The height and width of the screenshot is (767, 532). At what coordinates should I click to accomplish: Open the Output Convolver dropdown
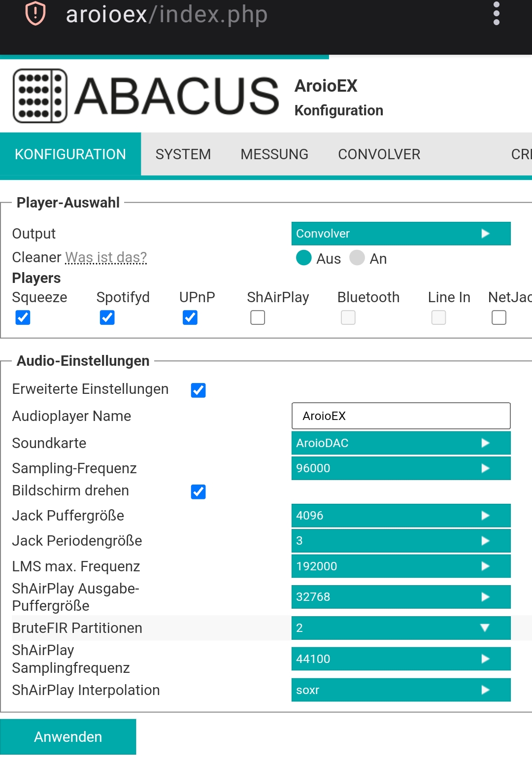click(x=401, y=234)
